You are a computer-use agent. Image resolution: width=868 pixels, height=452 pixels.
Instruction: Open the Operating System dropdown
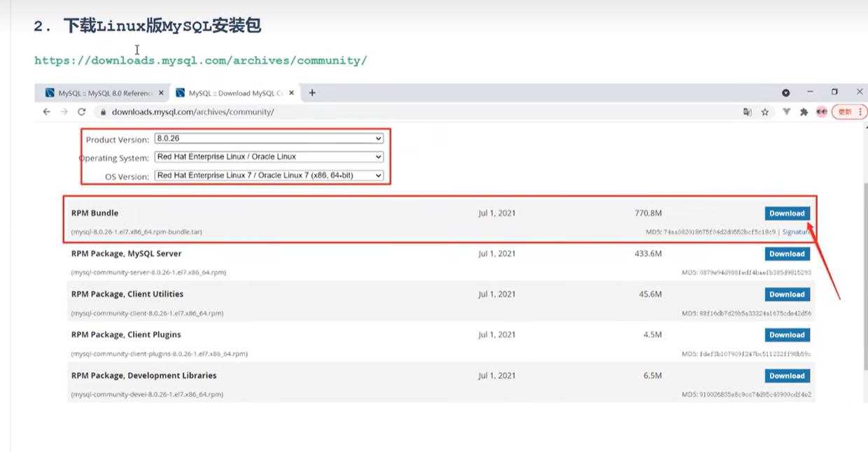269,157
